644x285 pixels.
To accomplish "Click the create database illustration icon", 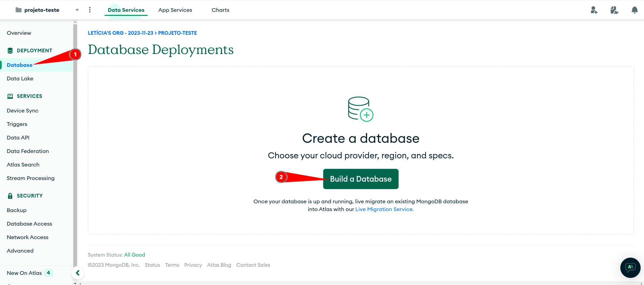I will (x=361, y=109).
